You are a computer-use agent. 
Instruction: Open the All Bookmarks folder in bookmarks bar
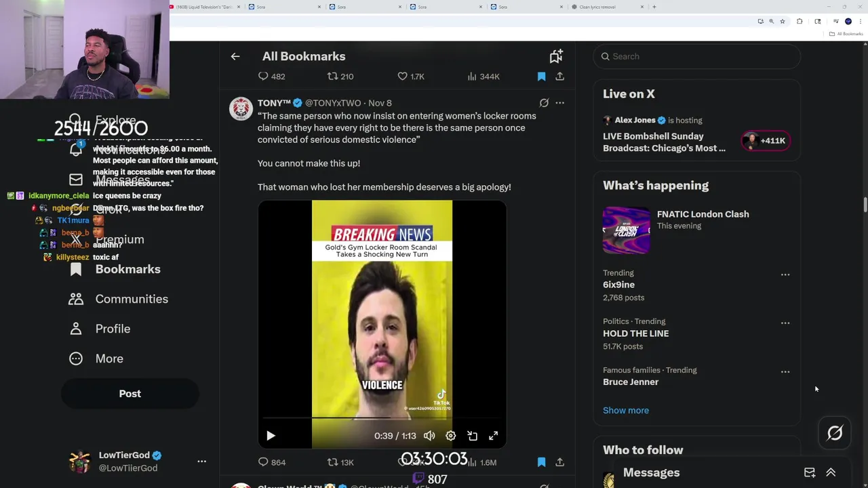click(x=846, y=34)
